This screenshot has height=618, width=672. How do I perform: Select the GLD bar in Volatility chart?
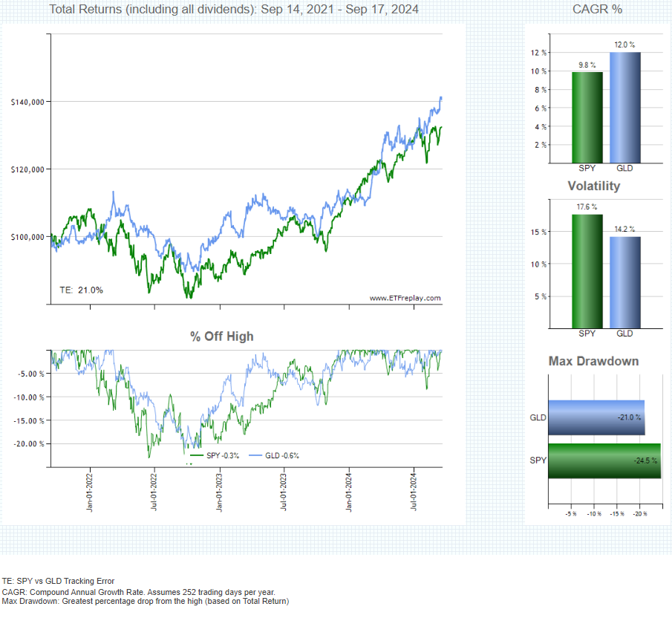tap(624, 282)
